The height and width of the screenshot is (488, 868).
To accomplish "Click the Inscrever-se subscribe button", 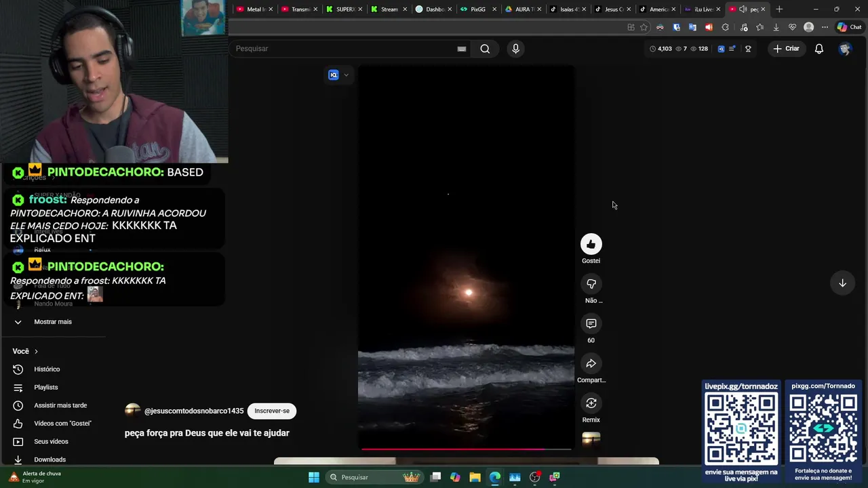I will 272,411.
